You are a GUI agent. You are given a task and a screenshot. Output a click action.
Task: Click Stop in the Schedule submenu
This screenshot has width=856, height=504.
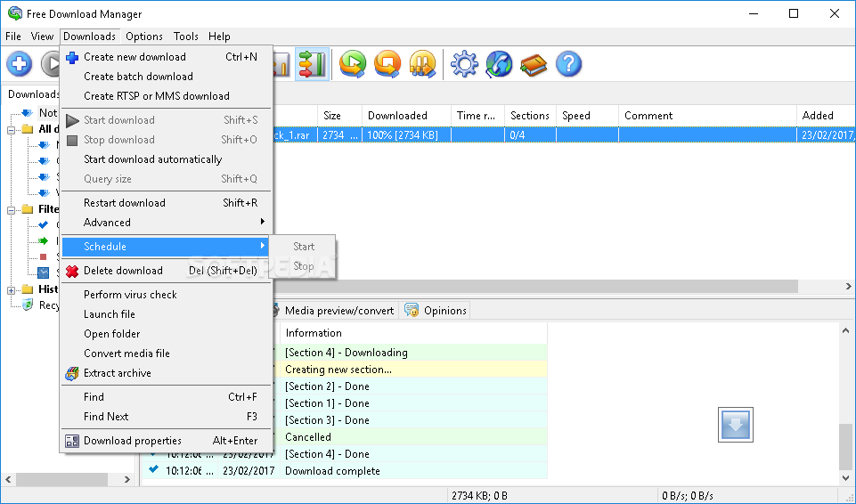pos(303,266)
